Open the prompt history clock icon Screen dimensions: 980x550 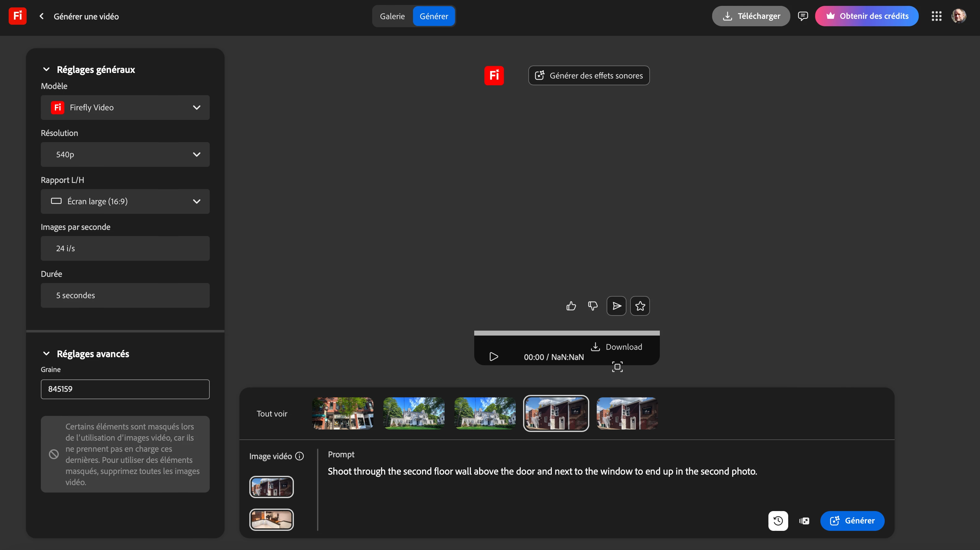pyautogui.click(x=778, y=521)
